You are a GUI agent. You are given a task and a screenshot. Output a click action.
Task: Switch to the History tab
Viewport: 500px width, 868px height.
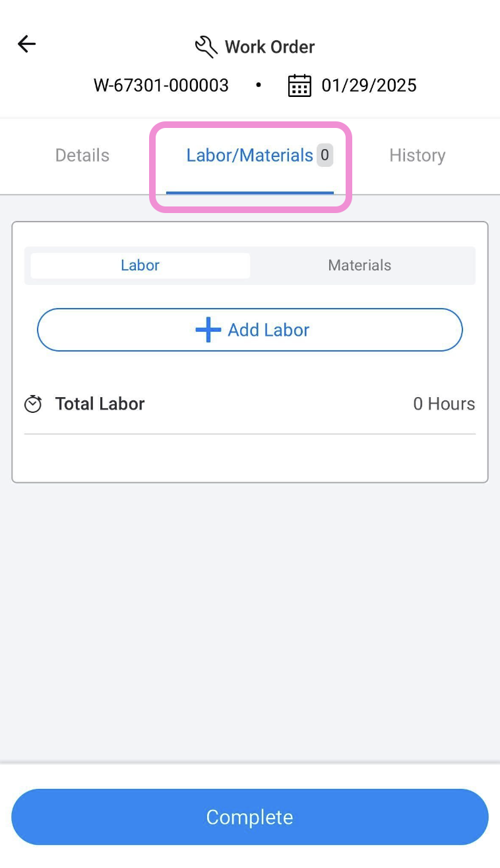click(x=417, y=156)
